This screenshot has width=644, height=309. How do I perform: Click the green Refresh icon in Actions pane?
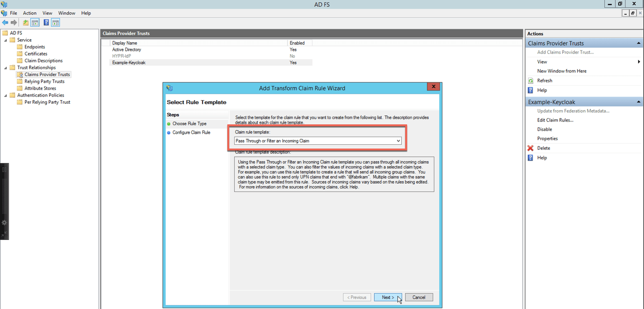click(530, 81)
